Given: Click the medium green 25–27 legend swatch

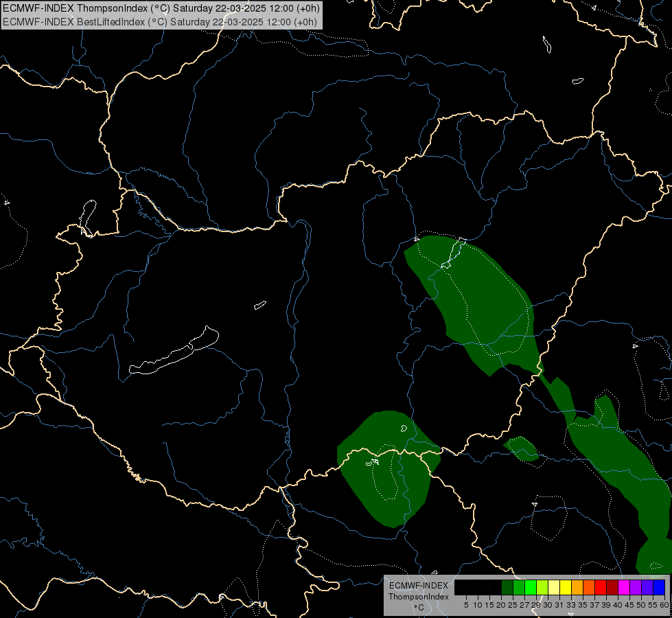Looking at the screenshot, I should click(x=519, y=587).
